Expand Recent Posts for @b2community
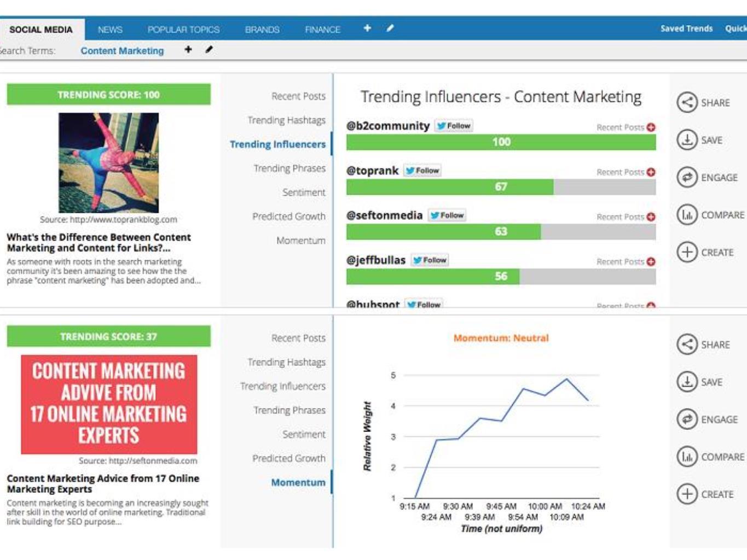Screen dimensions: 747x560 (x=651, y=127)
